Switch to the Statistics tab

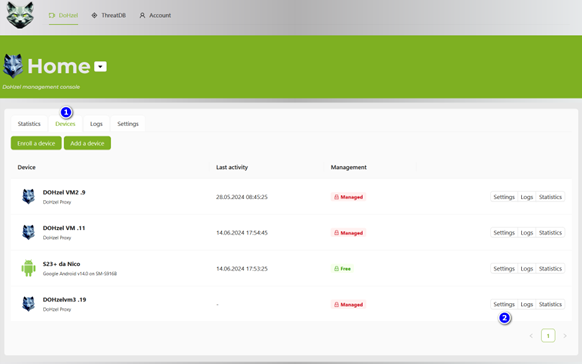tap(29, 124)
